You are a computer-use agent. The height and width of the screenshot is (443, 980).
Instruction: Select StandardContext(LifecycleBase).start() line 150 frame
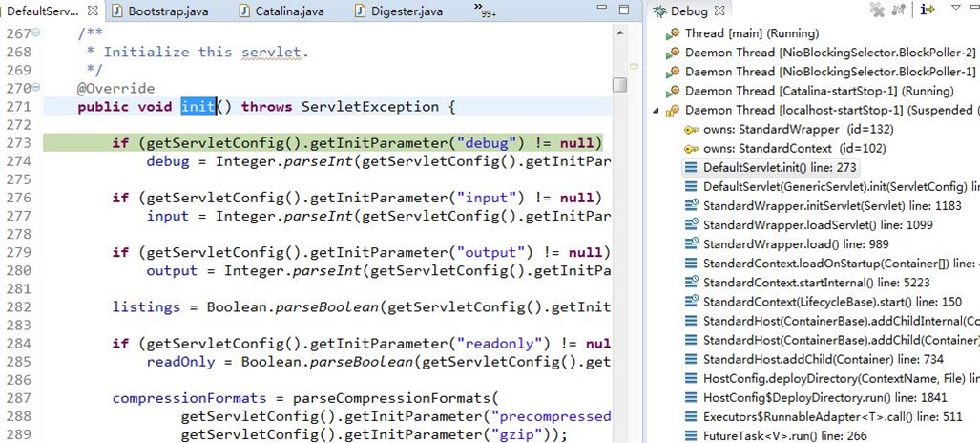pos(832,302)
